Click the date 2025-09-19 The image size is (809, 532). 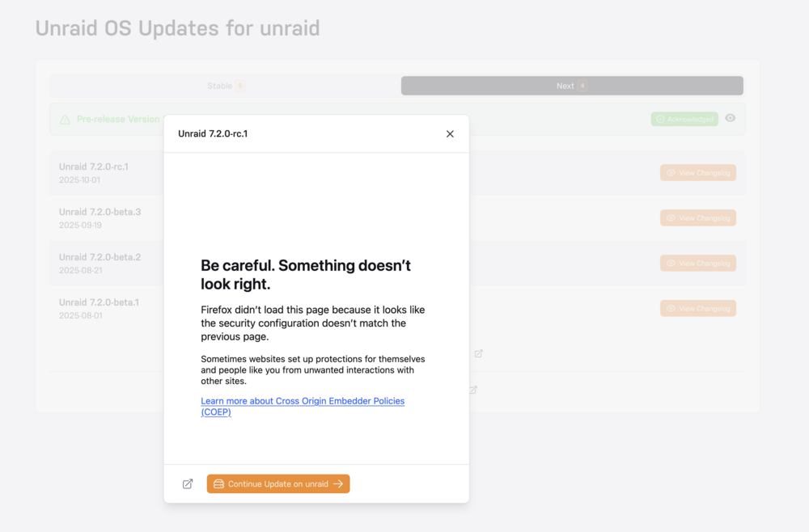[80, 226]
